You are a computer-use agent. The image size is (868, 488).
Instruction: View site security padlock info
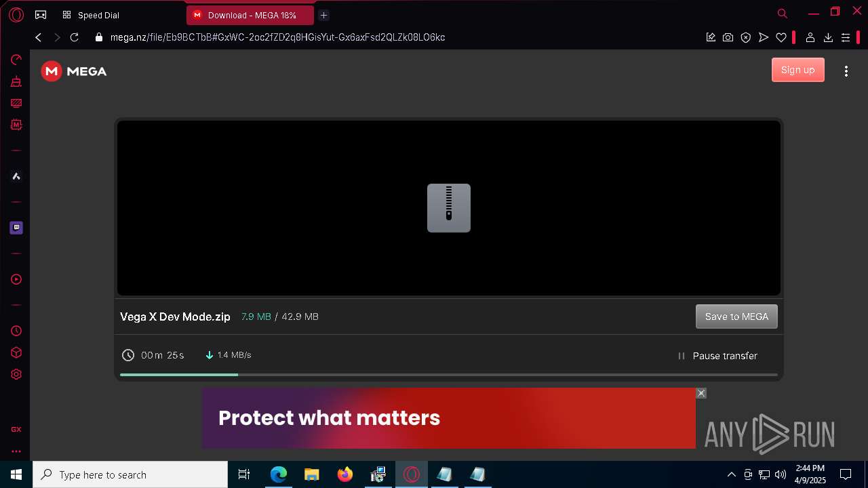coord(98,37)
